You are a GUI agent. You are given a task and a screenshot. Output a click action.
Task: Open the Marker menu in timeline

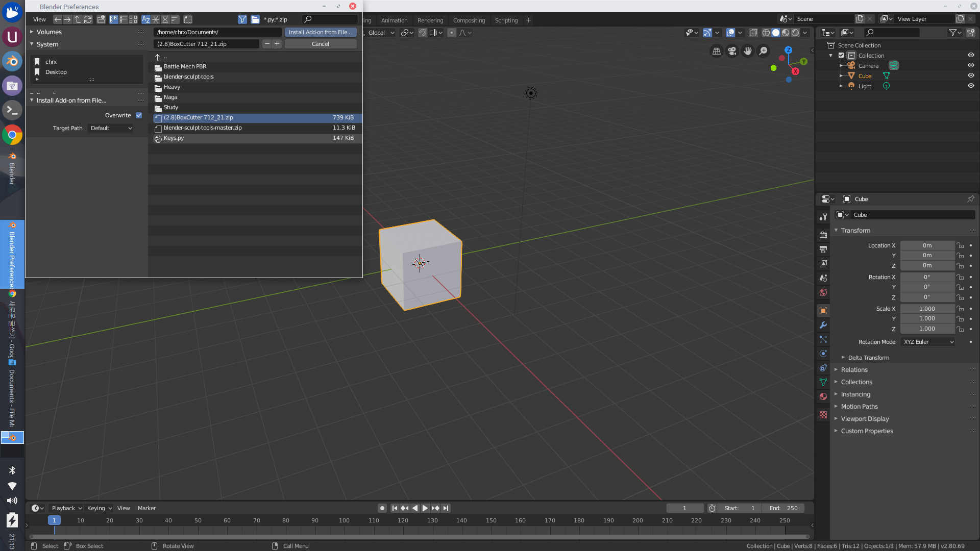pyautogui.click(x=146, y=508)
